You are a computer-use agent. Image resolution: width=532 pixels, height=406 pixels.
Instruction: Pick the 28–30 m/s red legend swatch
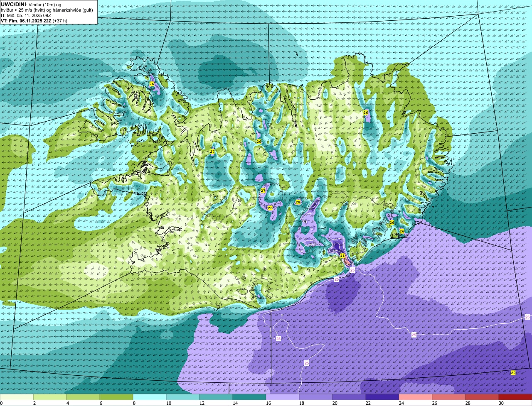pos(482,397)
